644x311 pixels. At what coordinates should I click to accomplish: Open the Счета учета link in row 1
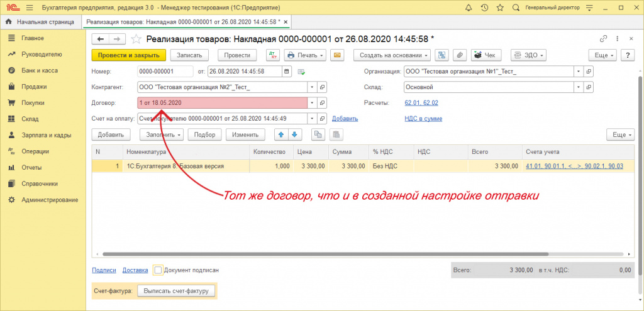pyautogui.click(x=575, y=166)
